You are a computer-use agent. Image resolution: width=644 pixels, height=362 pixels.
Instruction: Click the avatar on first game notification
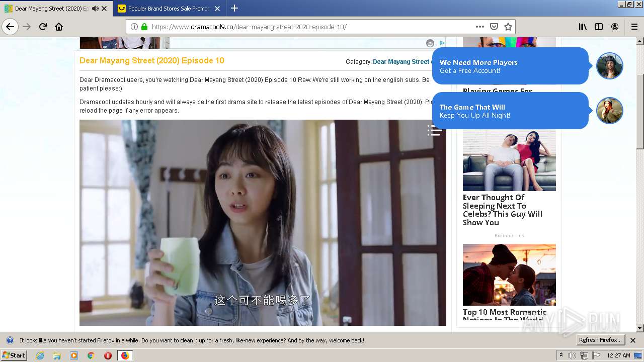610,66
